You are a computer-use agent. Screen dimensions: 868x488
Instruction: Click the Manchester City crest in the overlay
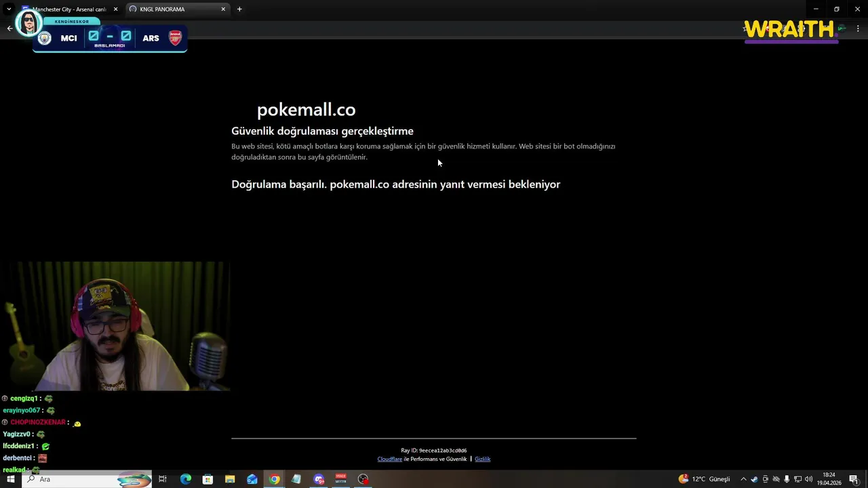[45, 38]
